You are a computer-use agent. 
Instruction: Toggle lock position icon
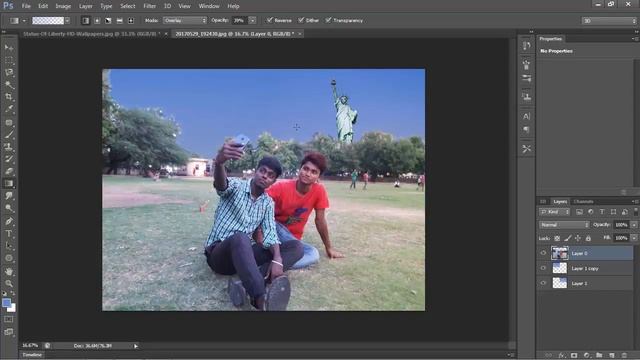[x=578, y=238]
